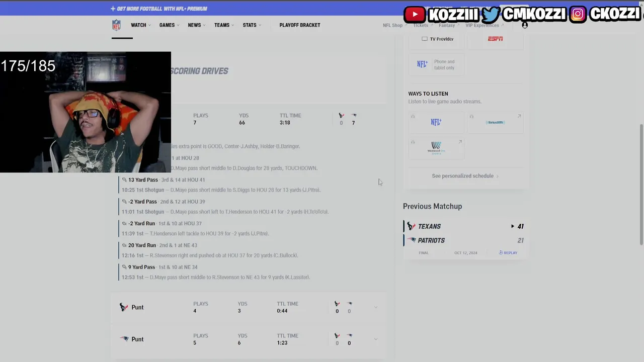
Task: Open the Westwood One Sports audio stream
Action: click(436, 148)
